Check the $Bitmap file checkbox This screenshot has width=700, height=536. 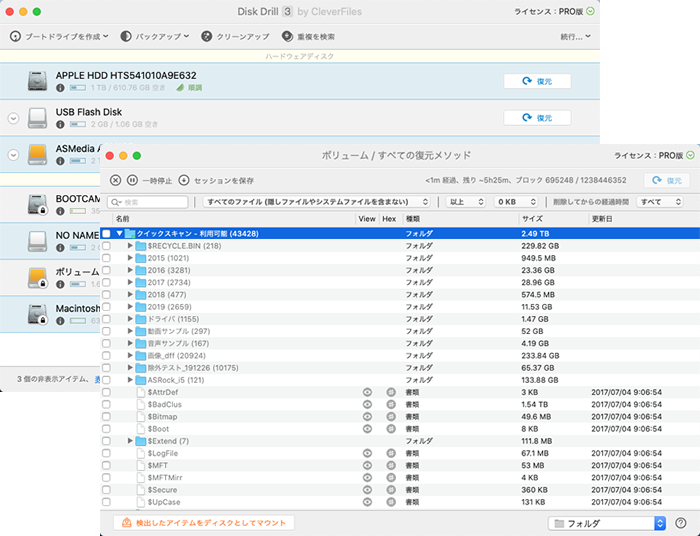(106, 417)
